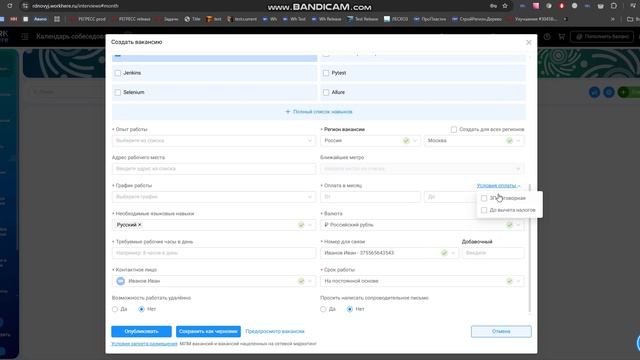
Task: Open Условия запрета размещения link
Action: (x=144, y=344)
